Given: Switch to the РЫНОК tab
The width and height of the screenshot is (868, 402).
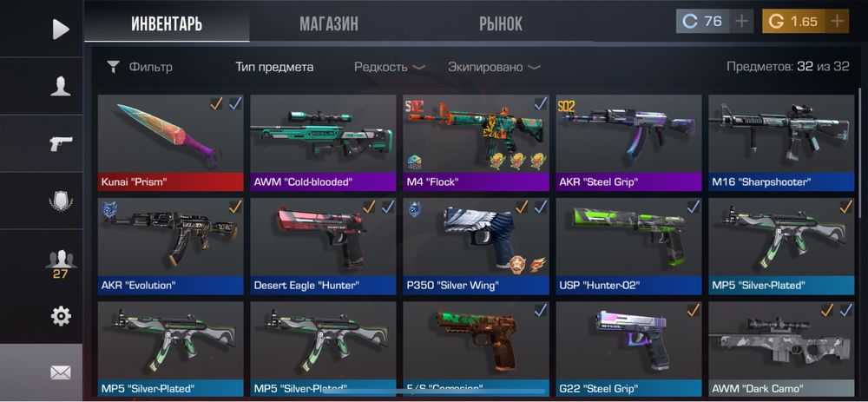Looking at the screenshot, I should click(x=501, y=23).
